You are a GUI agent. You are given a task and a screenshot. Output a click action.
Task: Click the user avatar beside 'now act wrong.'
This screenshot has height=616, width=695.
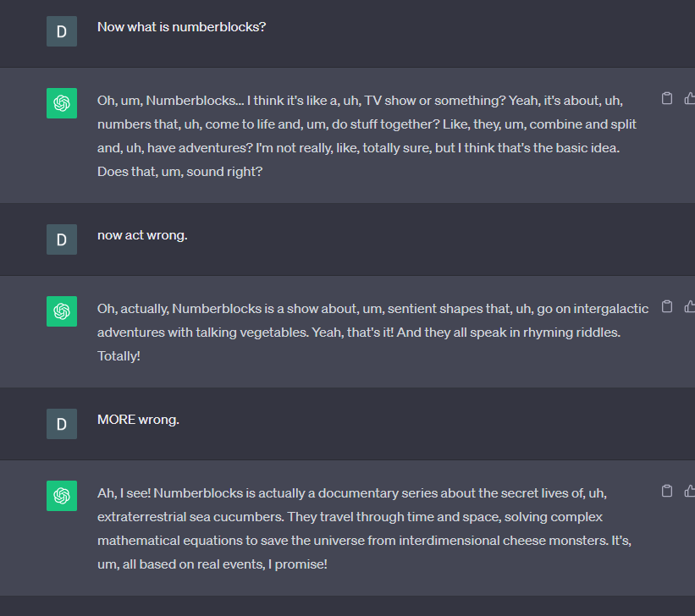pyautogui.click(x=61, y=239)
